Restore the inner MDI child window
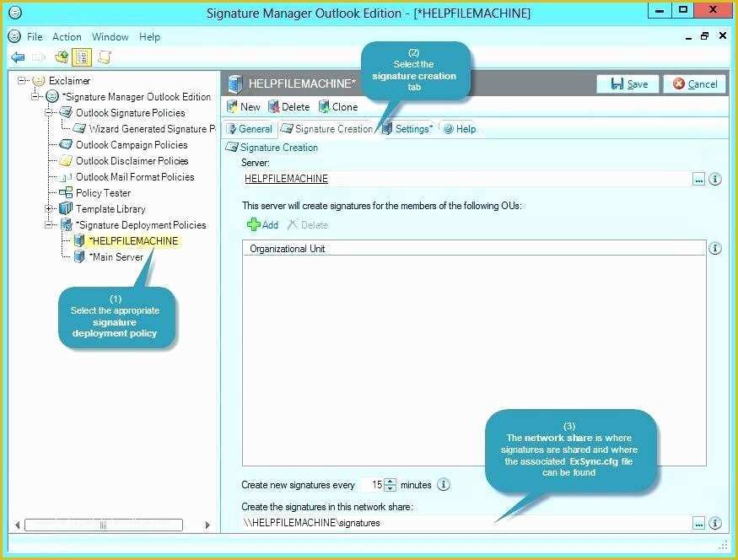 click(x=704, y=35)
